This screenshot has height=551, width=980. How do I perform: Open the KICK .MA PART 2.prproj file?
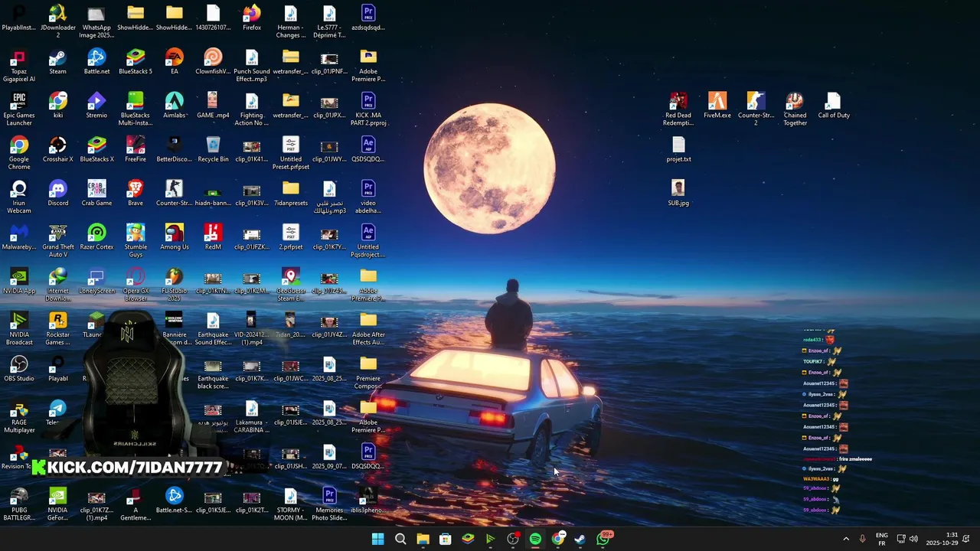tap(368, 109)
